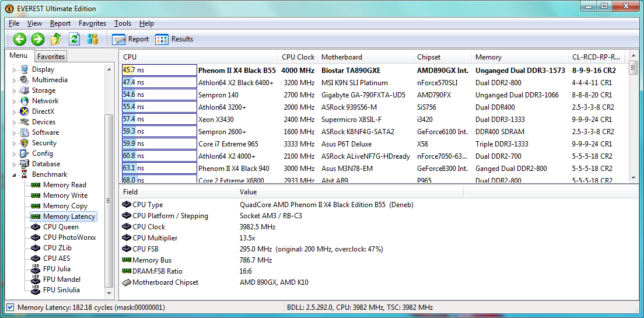Open the Tools menu
The height and width of the screenshot is (318, 644).
(x=123, y=23)
